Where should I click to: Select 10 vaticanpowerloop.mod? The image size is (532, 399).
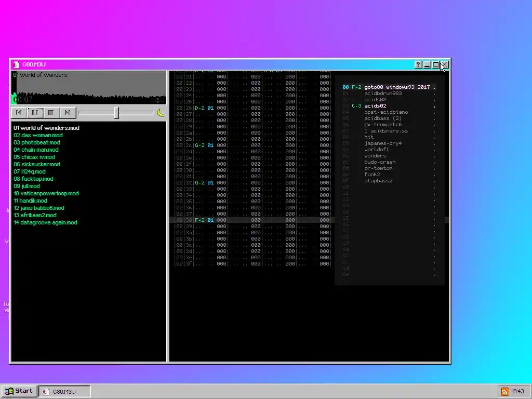point(46,193)
